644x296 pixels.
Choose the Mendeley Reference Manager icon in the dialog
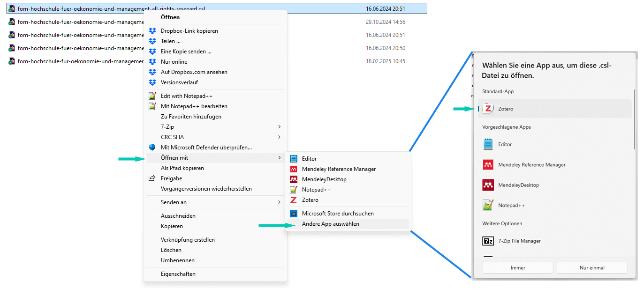[488, 165]
